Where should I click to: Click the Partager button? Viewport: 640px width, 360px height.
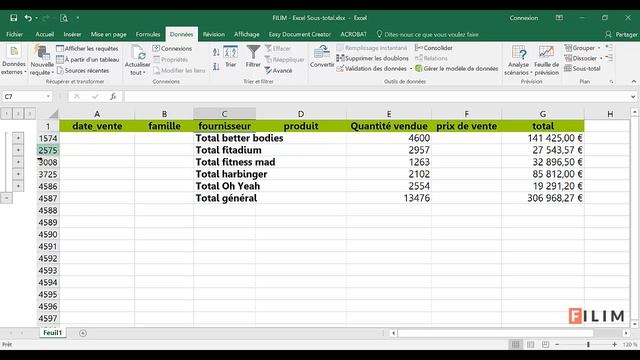click(622, 34)
